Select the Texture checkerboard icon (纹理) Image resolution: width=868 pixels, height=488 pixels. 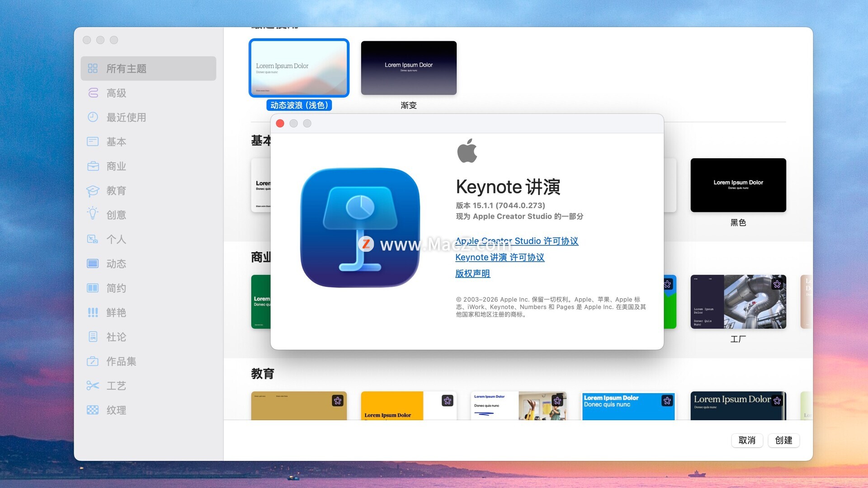click(93, 410)
